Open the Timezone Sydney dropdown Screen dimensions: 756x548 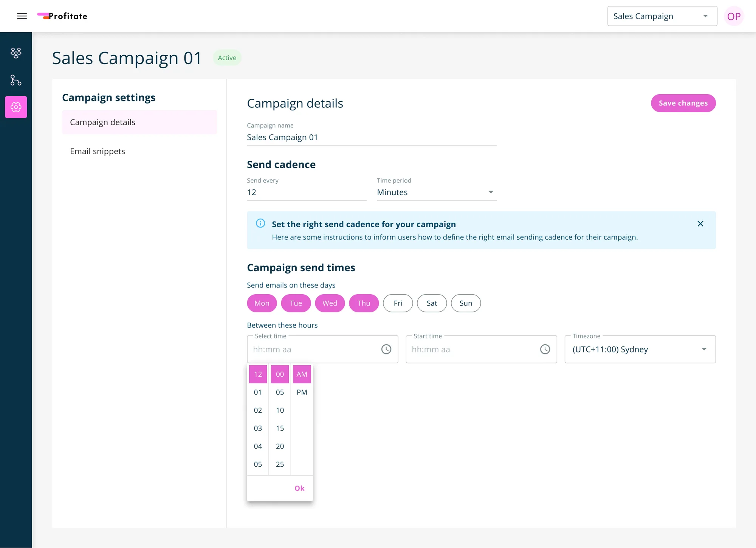point(640,349)
